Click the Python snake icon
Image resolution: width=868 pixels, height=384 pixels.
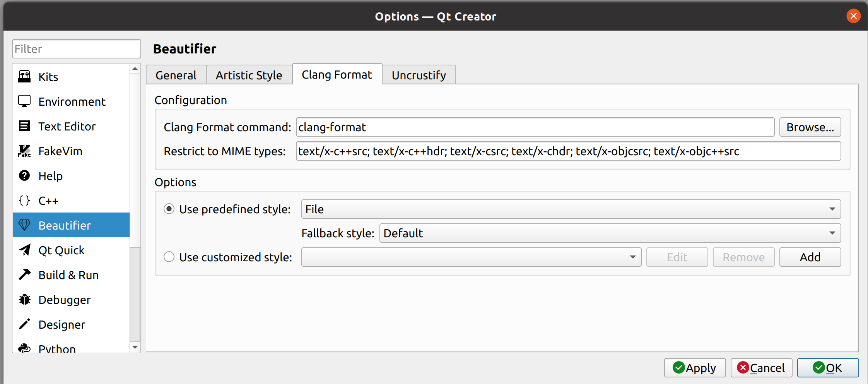point(24,348)
